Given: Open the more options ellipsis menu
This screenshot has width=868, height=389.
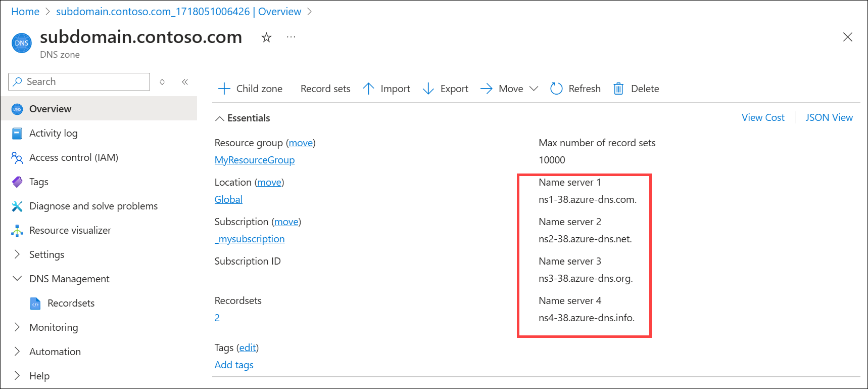Looking at the screenshot, I should coord(291,37).
